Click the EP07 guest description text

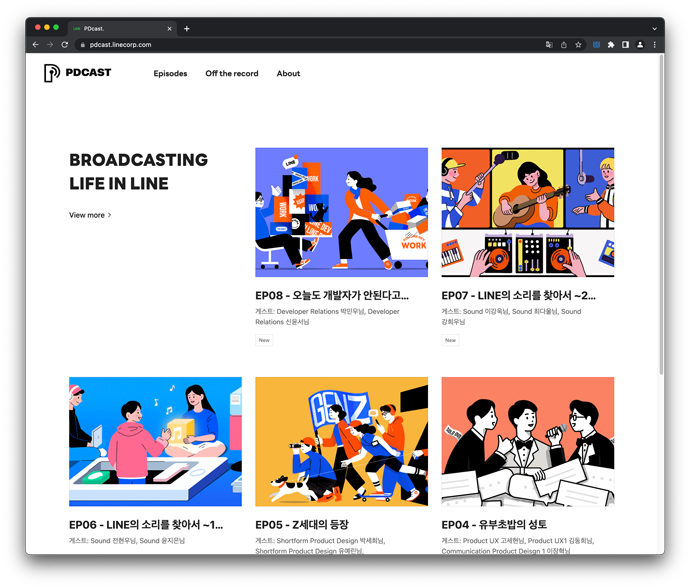click(x=511, y=316)
